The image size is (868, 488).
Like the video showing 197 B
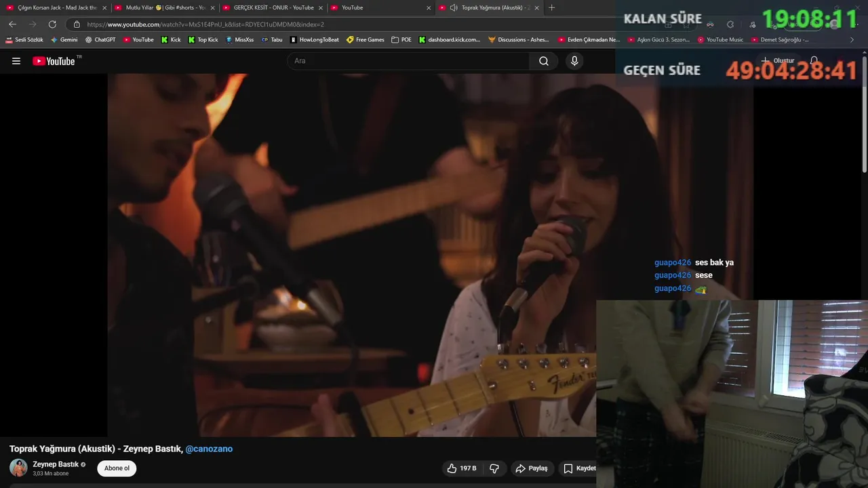tap(461, 468)
